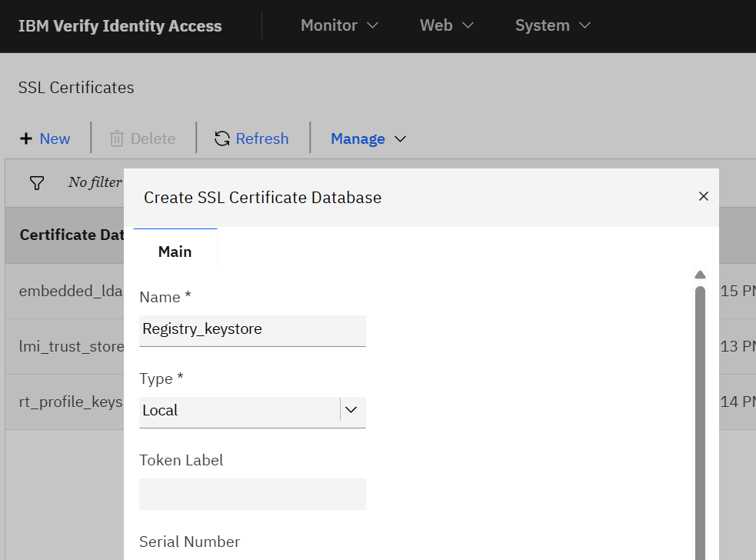The height and width of the screenshot is (560, 756).
Task: Select the lmi_trust_store row
Action: [71, 346]
